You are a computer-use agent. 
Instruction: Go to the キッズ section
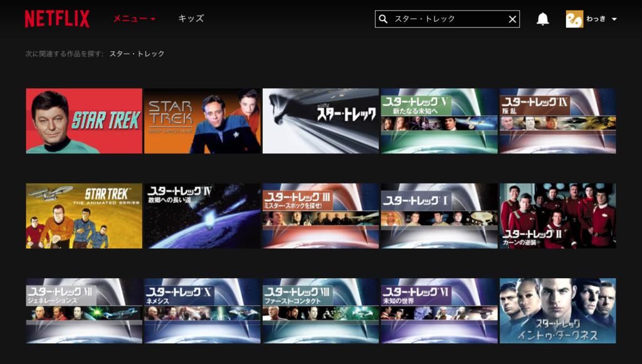(x=191, y=18)
